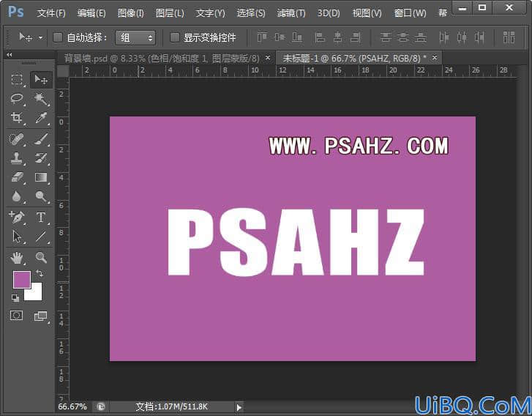Screen dimensions: 532x416
Task: Open the 文字(Y) menu
Action: click(x=210, y=13)
